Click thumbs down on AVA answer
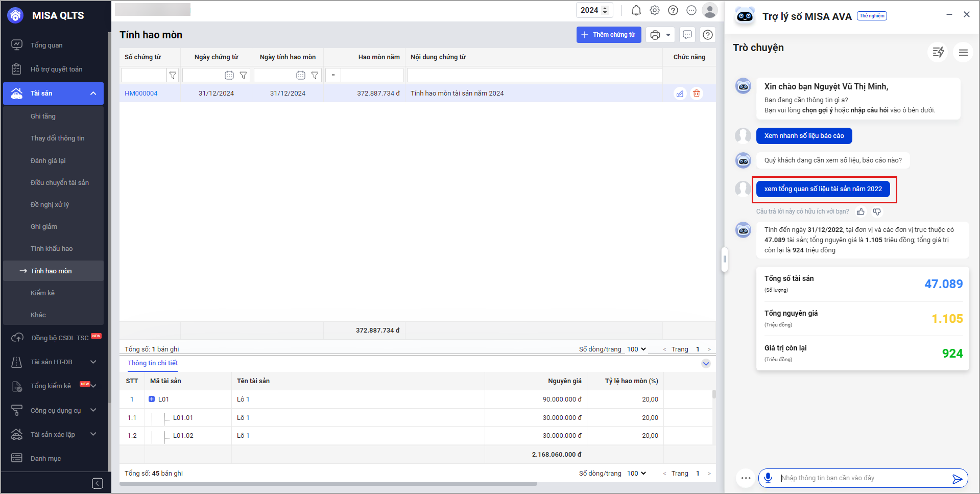The height and width of the screenshot is (494, 980). point(877,211)
